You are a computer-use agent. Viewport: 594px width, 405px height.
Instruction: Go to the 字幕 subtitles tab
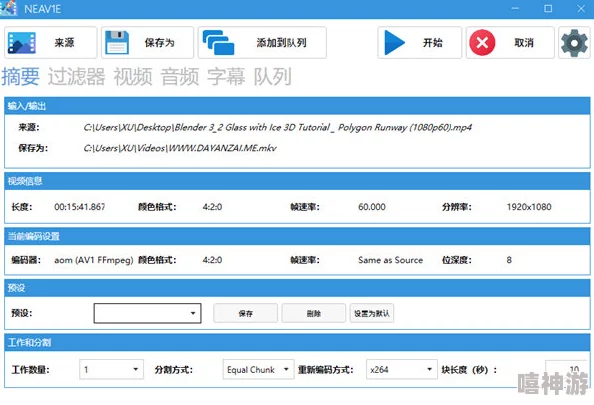point(226,77)
